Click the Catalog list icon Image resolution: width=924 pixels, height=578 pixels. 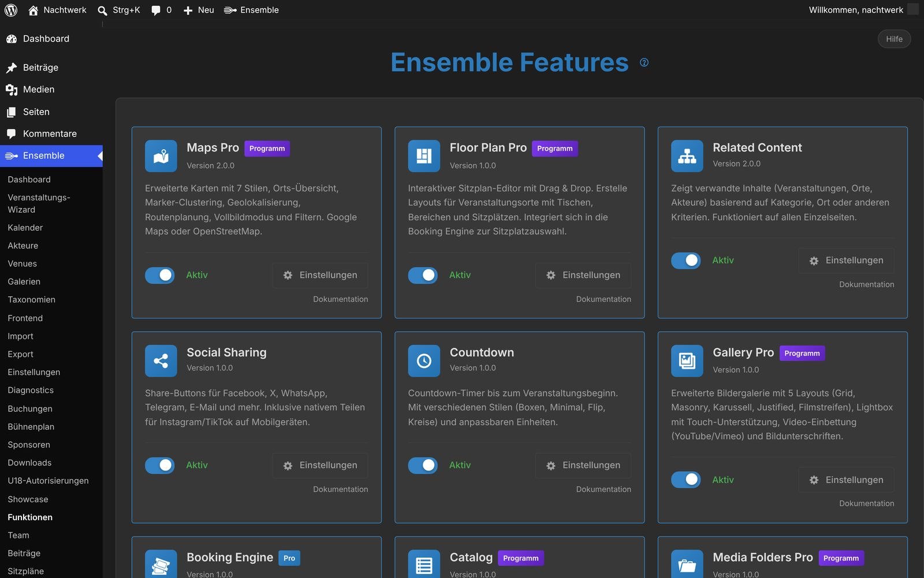click(x=424, y=565)
